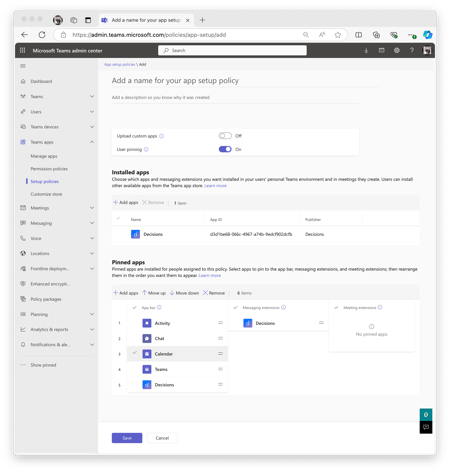Click info icon next to Messaging extensions header

pyautogui.click(x=283, y=307)
